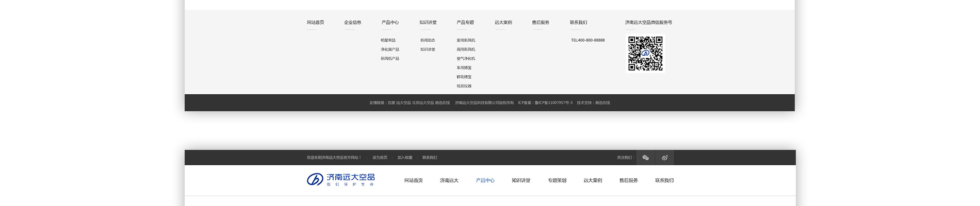
Task: Click footer column heading 联系我们
Action: tap(578, 23)
